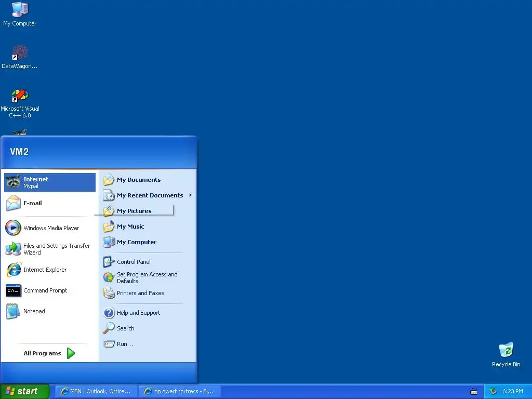Click the My Documents folder icon
The height and width of the screenshot is (399, 532).
[x=109, y=180]
